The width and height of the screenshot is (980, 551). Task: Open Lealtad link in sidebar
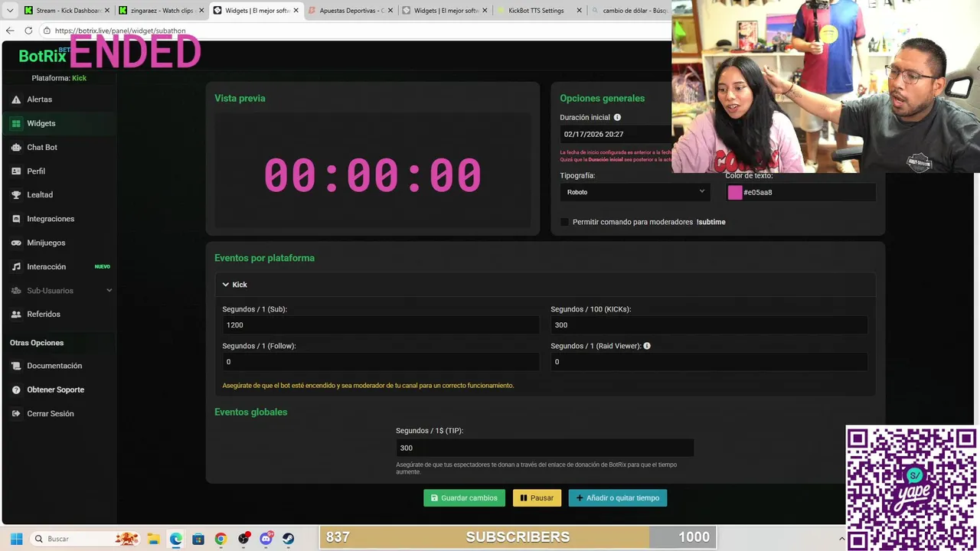click(x=40, y=195)
